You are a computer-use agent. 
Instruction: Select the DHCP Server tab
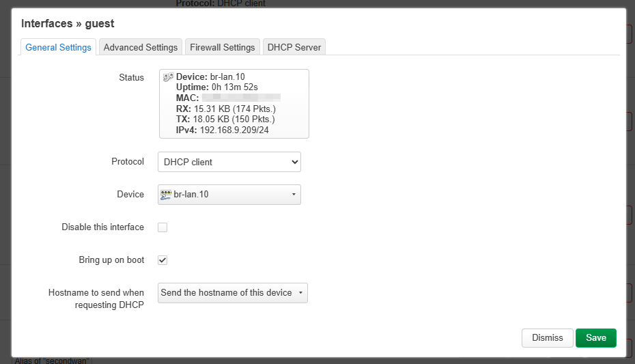coord(294,47)
